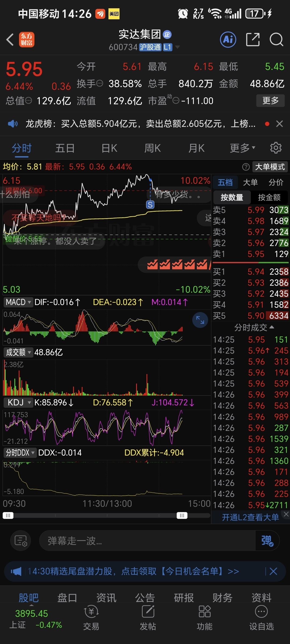Tap the 东方财富 app logo
This screenshot has height=644, width=290.
[27, 40]
